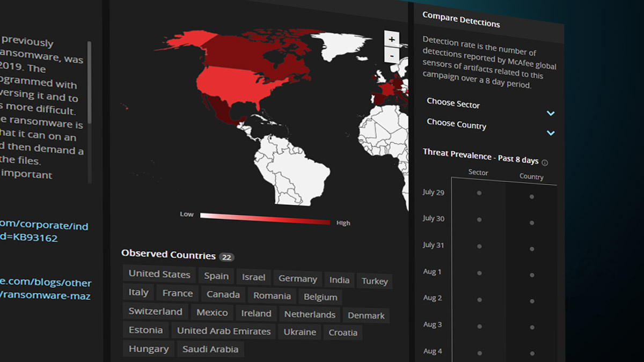
Task: Click the July 29 Sector data point
Action: click(479, 193)
